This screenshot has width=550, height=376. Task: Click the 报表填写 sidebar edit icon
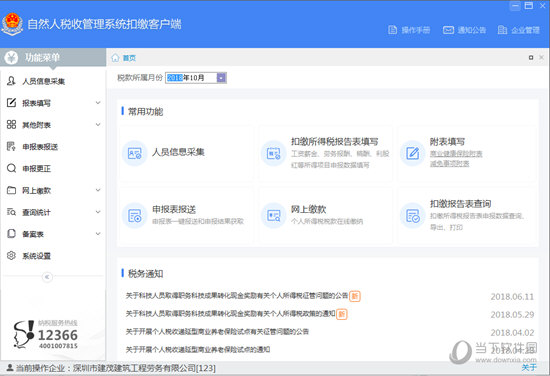(11, 103)
